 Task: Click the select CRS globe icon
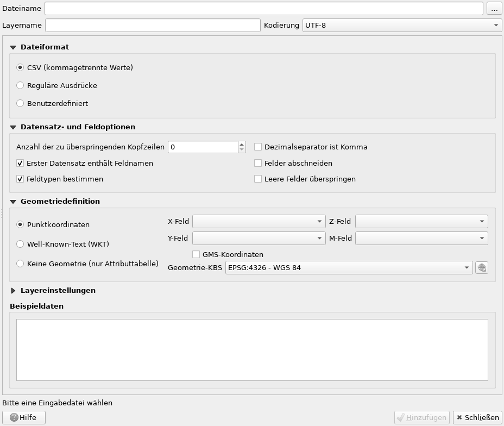point(482,268)
